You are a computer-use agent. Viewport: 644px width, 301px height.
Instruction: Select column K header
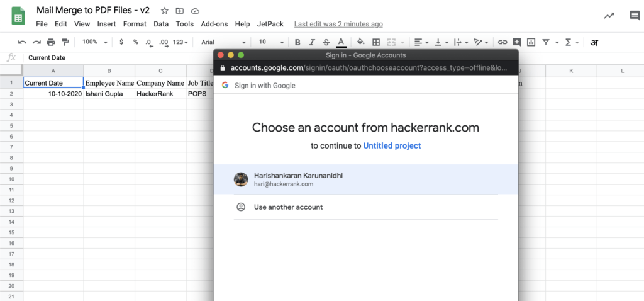[571, 71]
